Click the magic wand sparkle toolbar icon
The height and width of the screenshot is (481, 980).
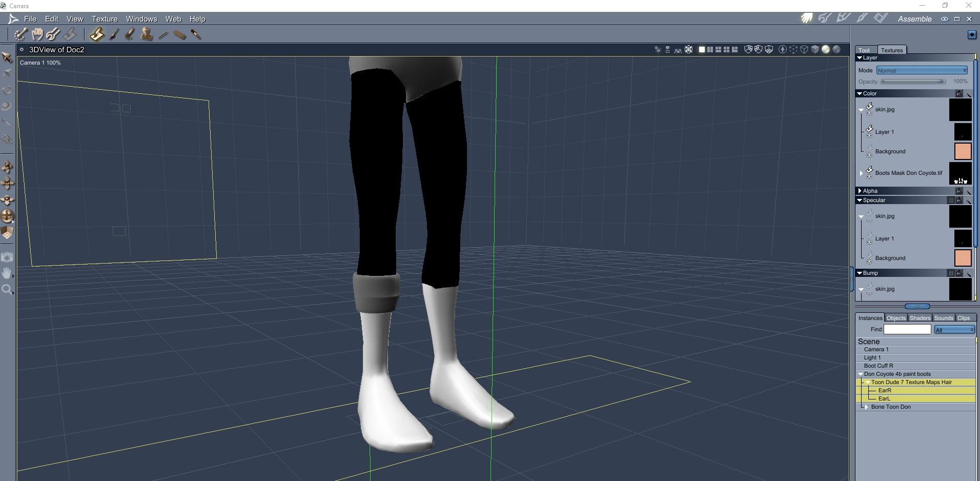click(20, 35)
